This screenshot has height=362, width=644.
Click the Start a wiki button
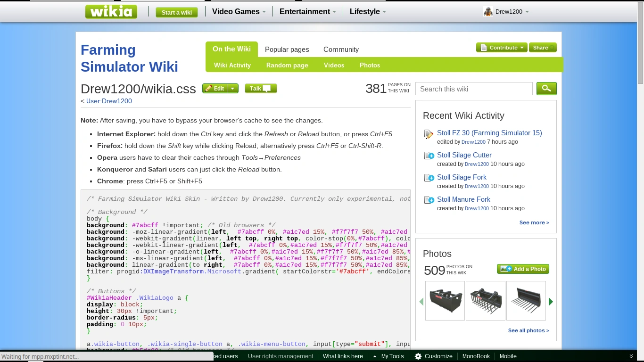tap(177, 12)
